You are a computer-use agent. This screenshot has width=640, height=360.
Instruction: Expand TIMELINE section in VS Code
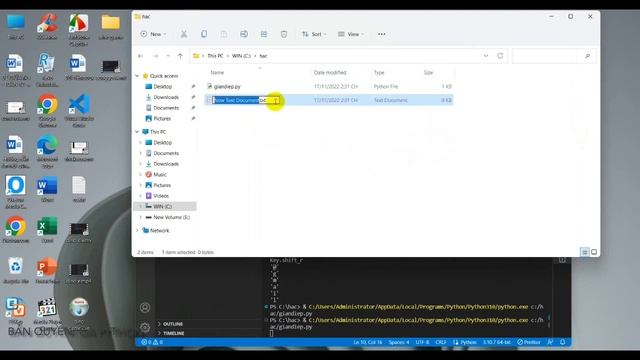tap(171, 333)
